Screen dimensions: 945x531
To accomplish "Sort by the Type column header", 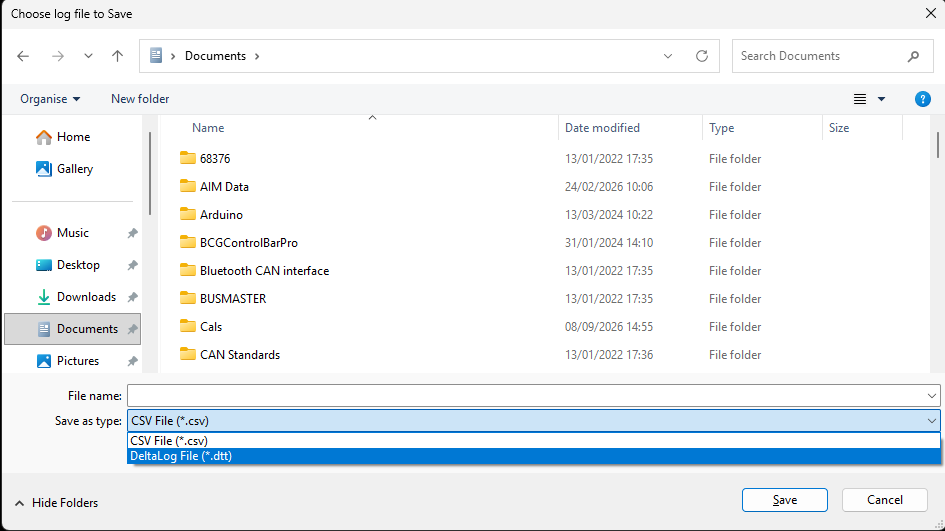I will 721,128.
